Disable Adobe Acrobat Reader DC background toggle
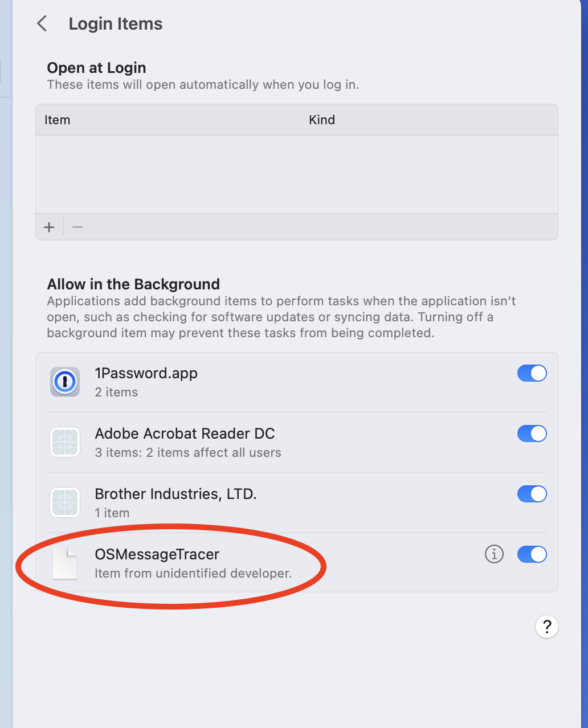Image resolution: width=588 pixels, height=728 pixels. tap(532, 433)
